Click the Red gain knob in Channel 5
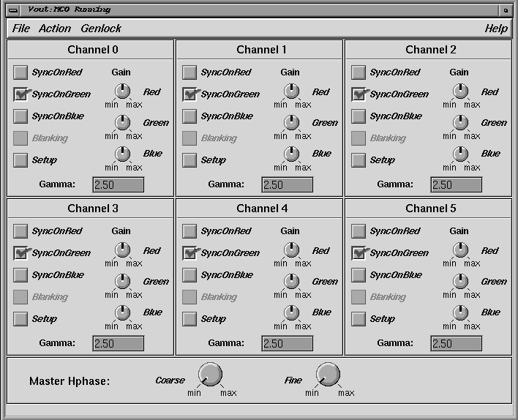The height and width of the screenshot is (420, 518). coord(460,250)
